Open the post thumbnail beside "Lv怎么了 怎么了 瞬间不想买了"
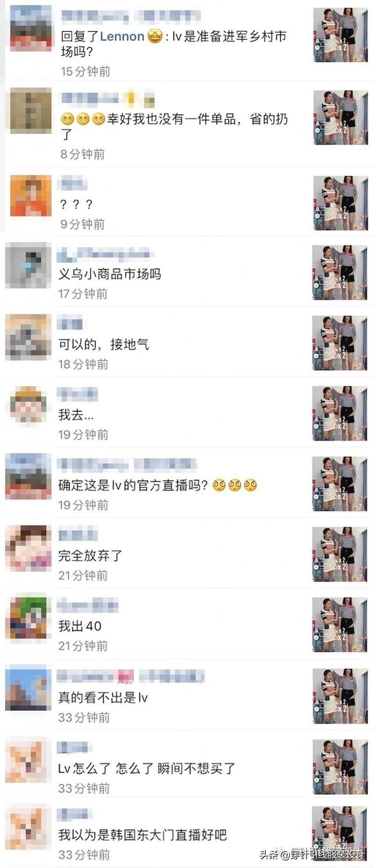This screenshot has height=868, width=374. [x=333, y=766]
